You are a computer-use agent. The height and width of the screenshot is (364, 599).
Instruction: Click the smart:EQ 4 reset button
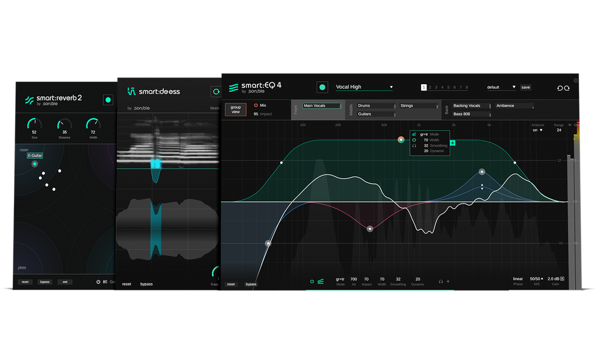[231, 285]
